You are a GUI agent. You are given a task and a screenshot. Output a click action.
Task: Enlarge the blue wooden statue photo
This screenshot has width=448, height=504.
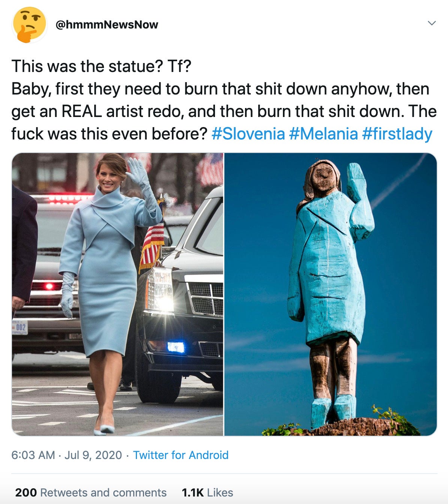pyautogui.click(x=331, y=294)
